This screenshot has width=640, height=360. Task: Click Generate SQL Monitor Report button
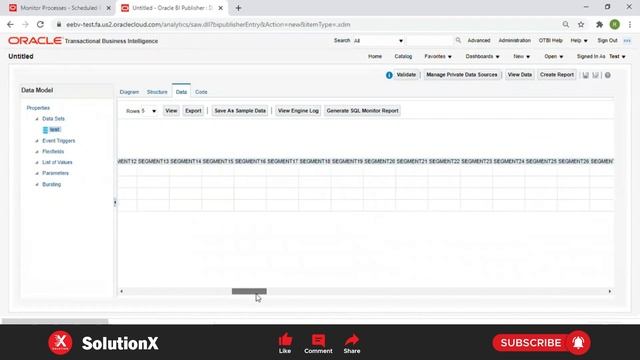coord(362,111)
